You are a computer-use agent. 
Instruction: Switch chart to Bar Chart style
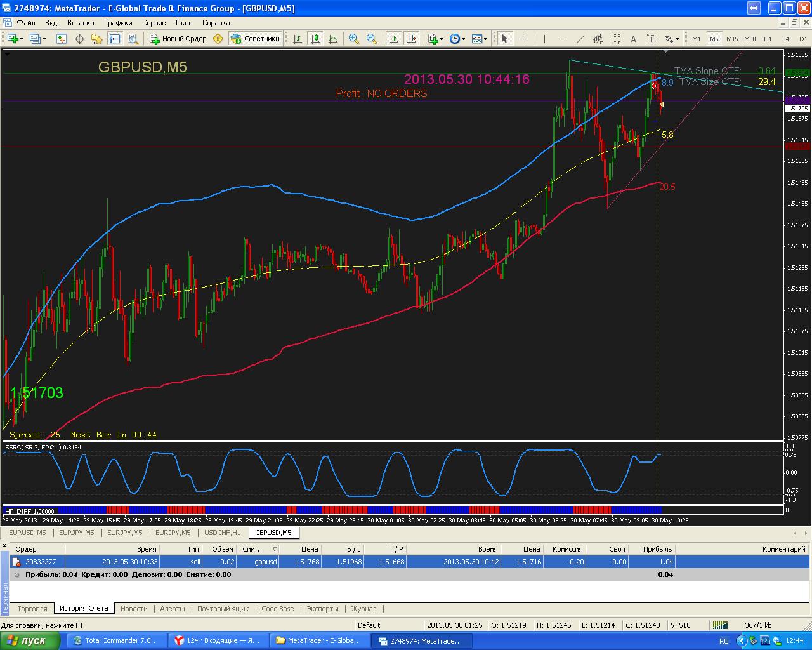coord(297,39)
